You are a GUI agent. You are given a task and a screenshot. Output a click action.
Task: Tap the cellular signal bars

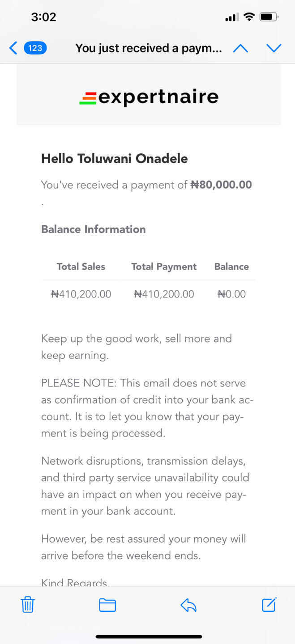[x=231, y=18]
